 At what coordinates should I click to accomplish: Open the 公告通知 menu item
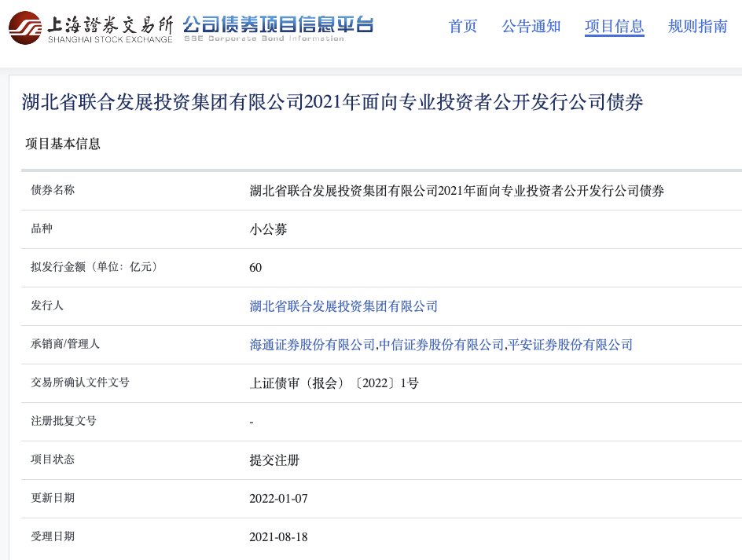click(x=531, y=26)
